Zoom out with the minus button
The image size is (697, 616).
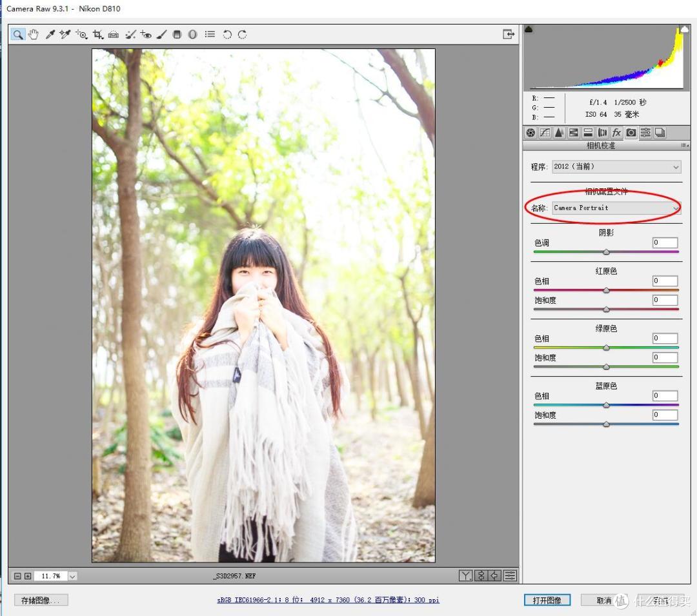17,576
